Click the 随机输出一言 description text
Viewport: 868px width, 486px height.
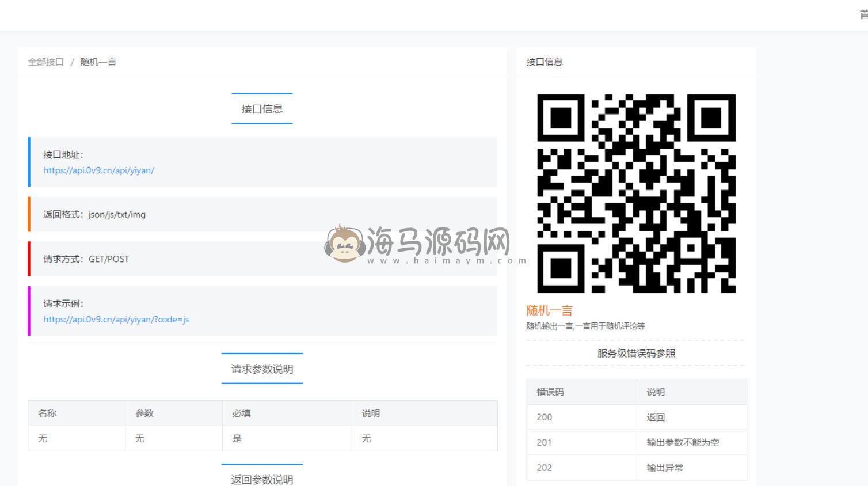pyautogui.click(x=585, y=326)
